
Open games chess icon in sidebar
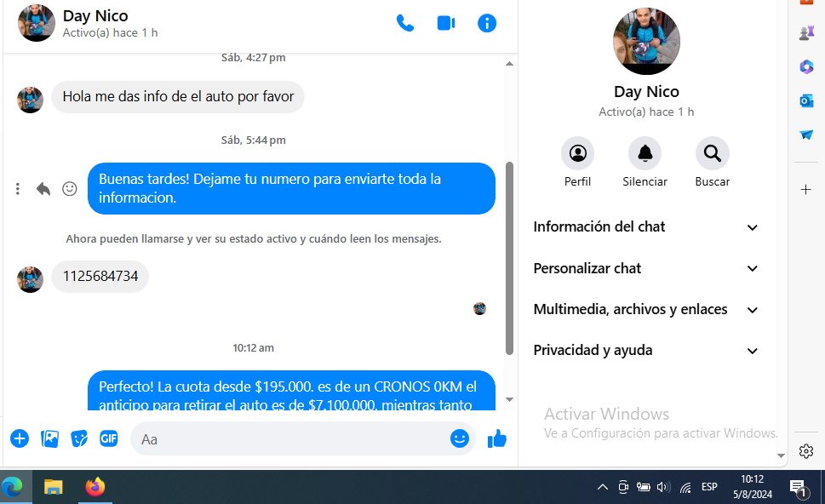(x=806, y=33)
